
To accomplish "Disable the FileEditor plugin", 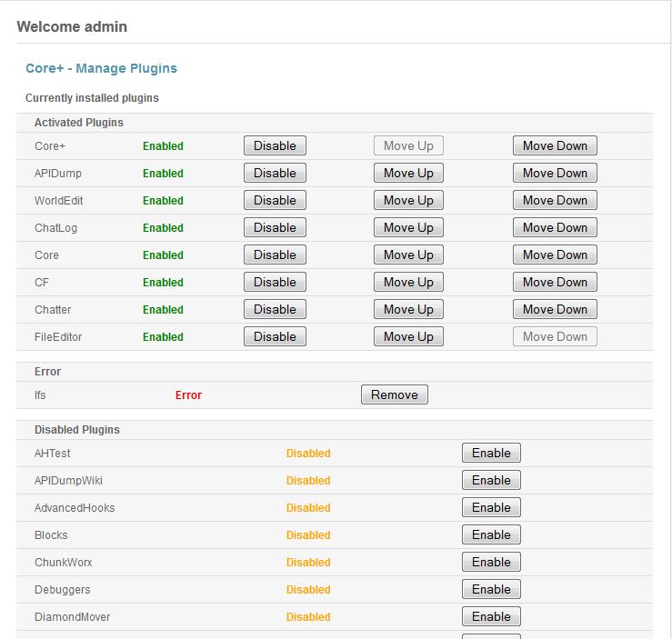I will 275,336.
